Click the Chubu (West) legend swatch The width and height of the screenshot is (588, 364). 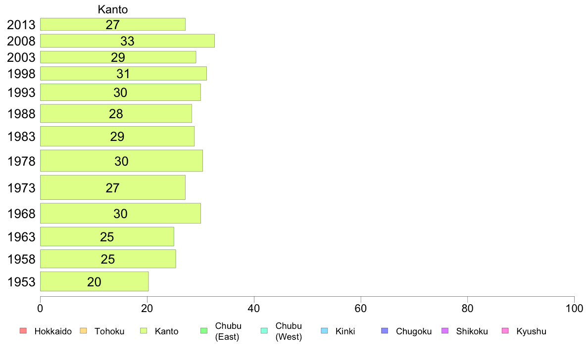(264, 331)
